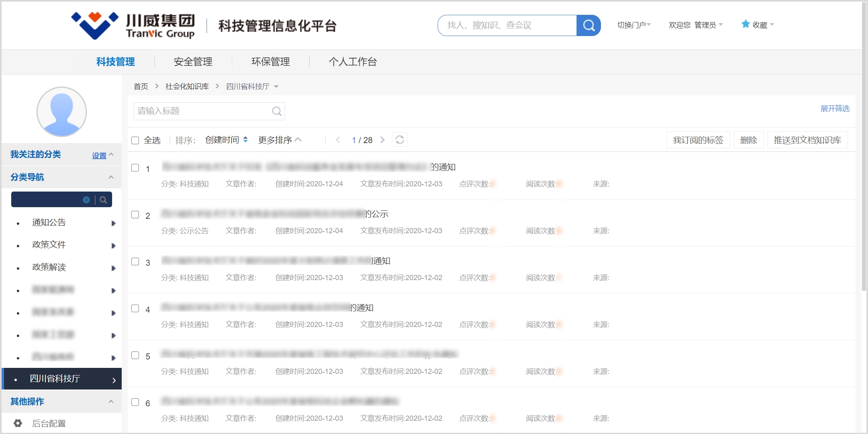Click the 删除 button

click(749, 140)
